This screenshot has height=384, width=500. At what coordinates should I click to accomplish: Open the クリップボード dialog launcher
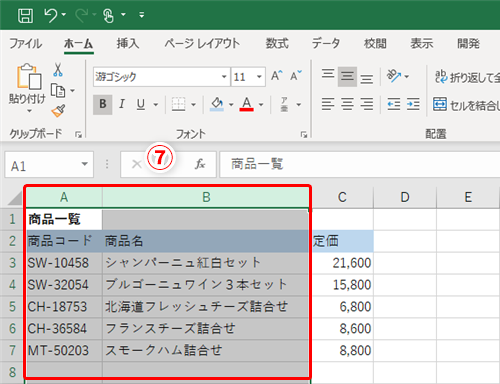pyautogui.click(x=78, y=134)
